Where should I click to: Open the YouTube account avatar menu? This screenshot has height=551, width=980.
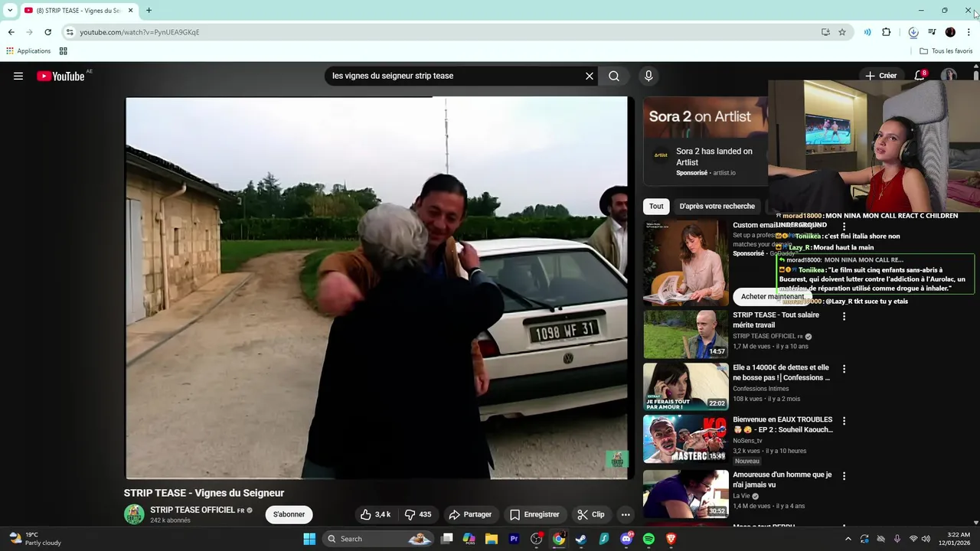click(949, 76)
